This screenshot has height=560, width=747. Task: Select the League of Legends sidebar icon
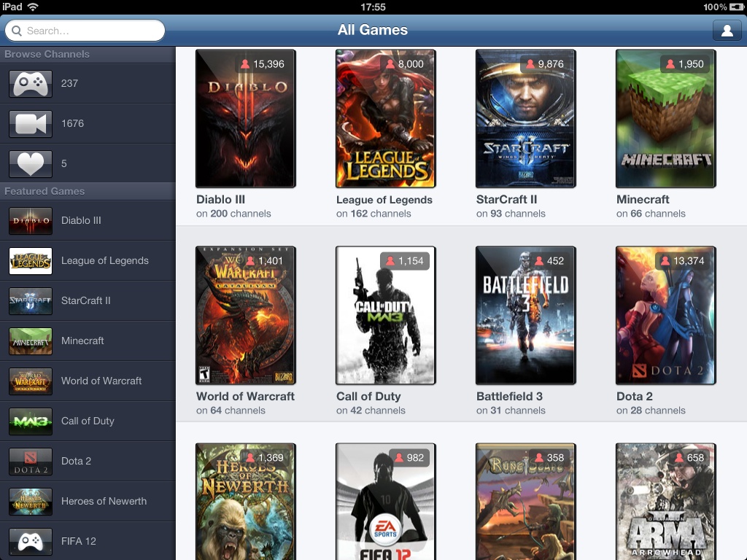[x=31, y=261]
